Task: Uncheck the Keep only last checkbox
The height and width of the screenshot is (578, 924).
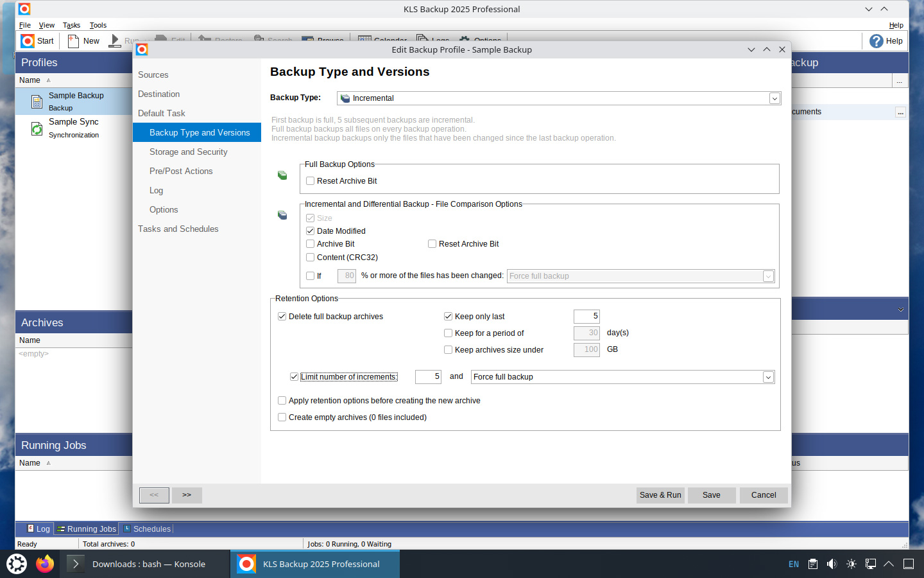Action: [449, 317]
